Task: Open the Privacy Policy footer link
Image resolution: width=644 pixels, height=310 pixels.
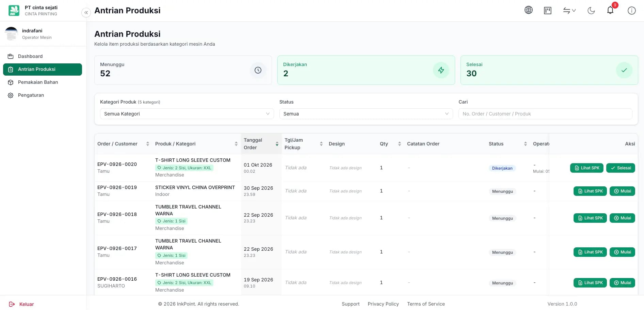Action: (383, 304)
